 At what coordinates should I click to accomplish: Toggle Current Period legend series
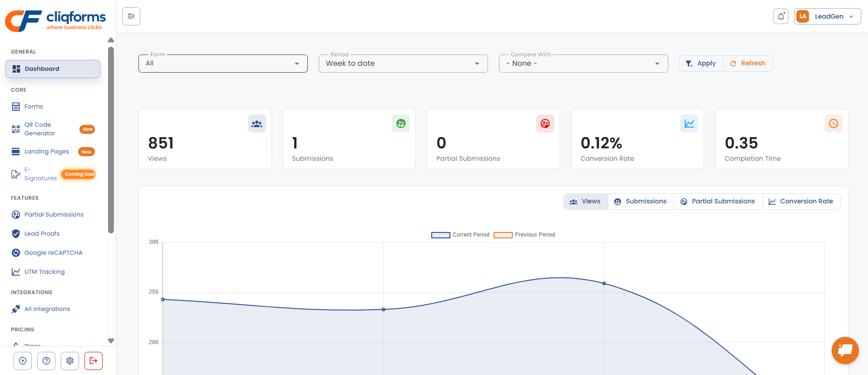tap(460, 235)
